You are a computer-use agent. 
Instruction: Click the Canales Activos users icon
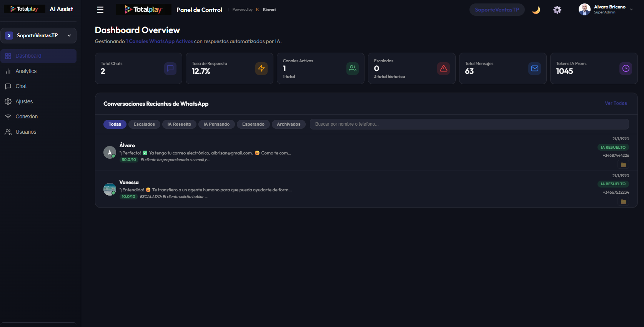point(352,68)
